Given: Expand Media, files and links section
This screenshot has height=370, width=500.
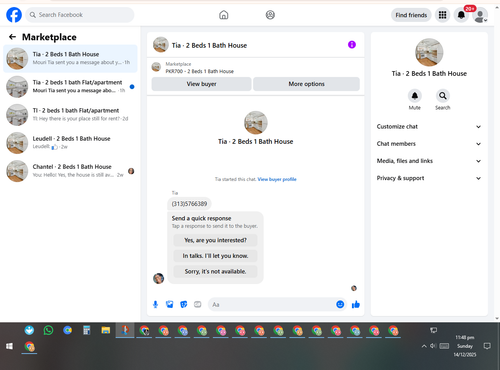Looking at the screenshot, I should [x=429, y=161].
